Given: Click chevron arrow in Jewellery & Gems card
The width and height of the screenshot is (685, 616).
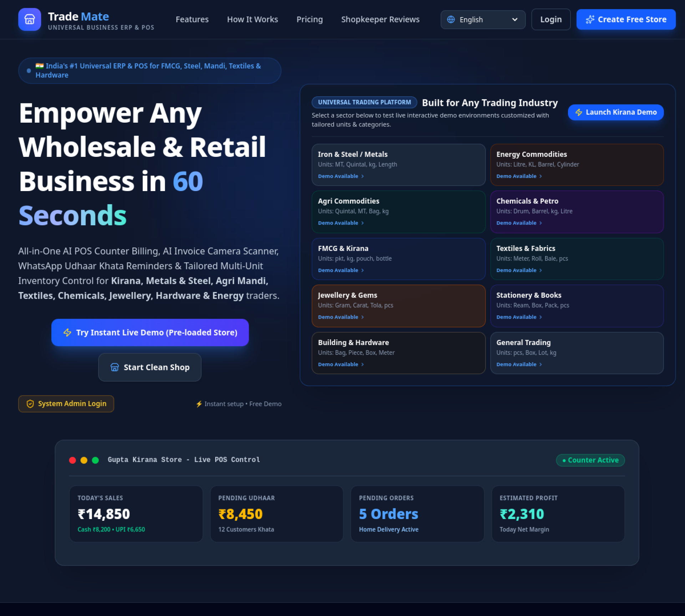Looking at the screenshot, I should [362, 317].
